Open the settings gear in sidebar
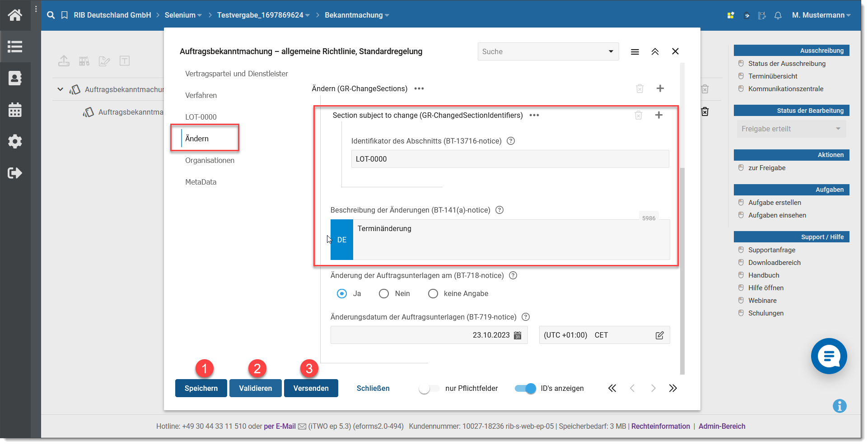Viewport: 868px width, 445px height. tap(15, 141)
